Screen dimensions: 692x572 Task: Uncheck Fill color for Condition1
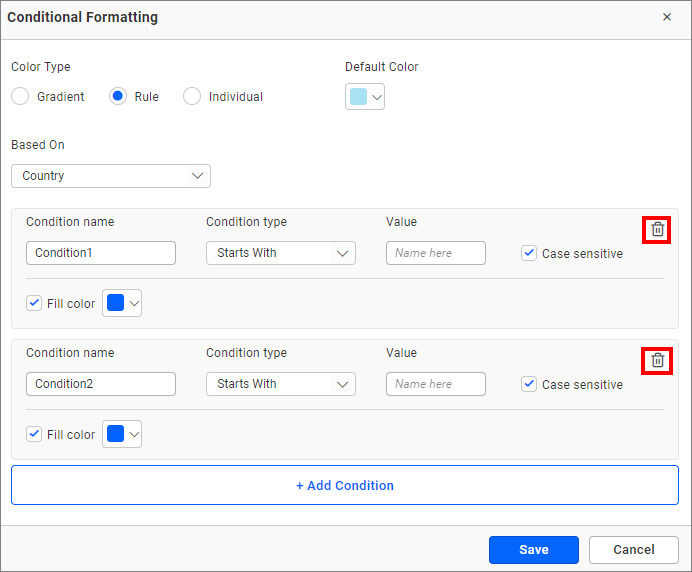[x=35, y=303]
